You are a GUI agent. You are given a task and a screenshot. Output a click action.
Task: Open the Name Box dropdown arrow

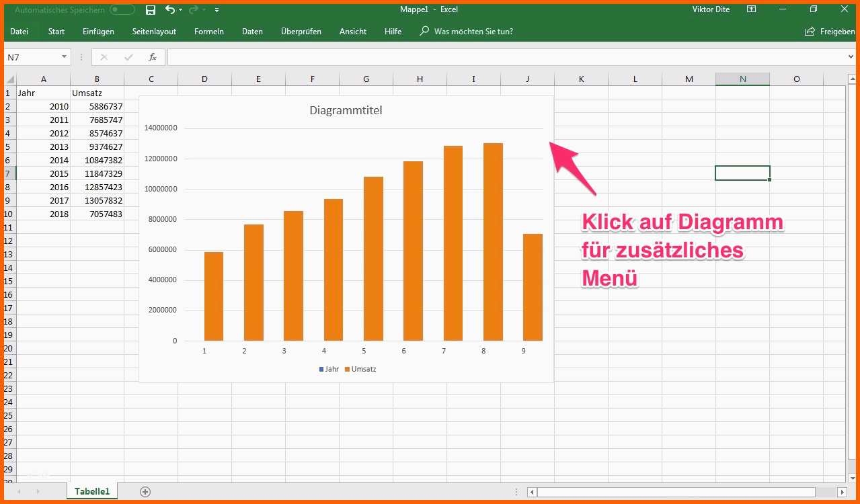64,57
